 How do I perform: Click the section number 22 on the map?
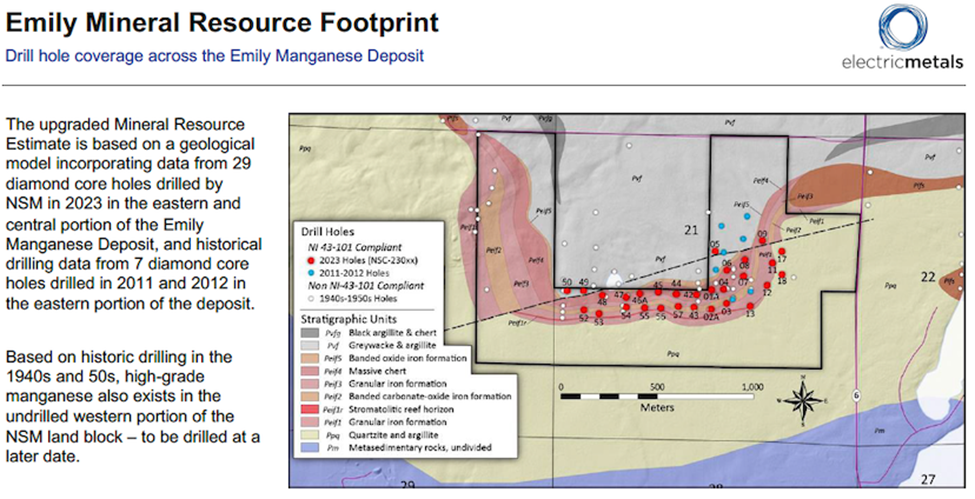coord(929,277)
